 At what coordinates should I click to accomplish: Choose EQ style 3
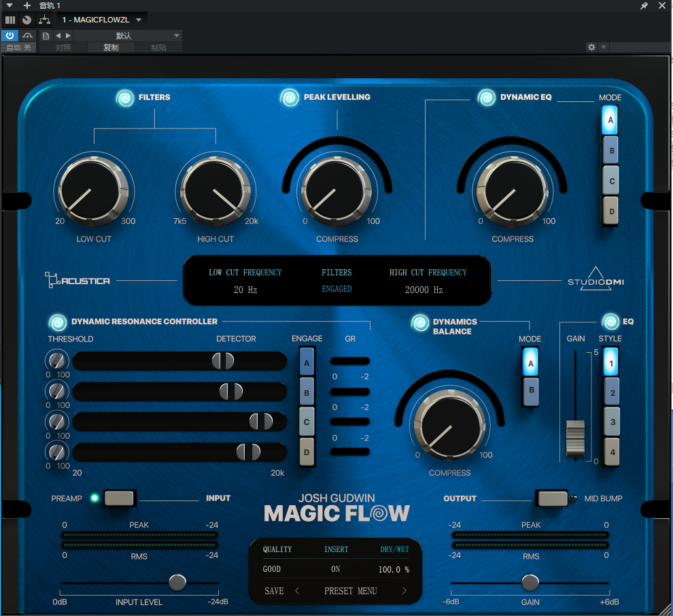click(x=612, y=422)
